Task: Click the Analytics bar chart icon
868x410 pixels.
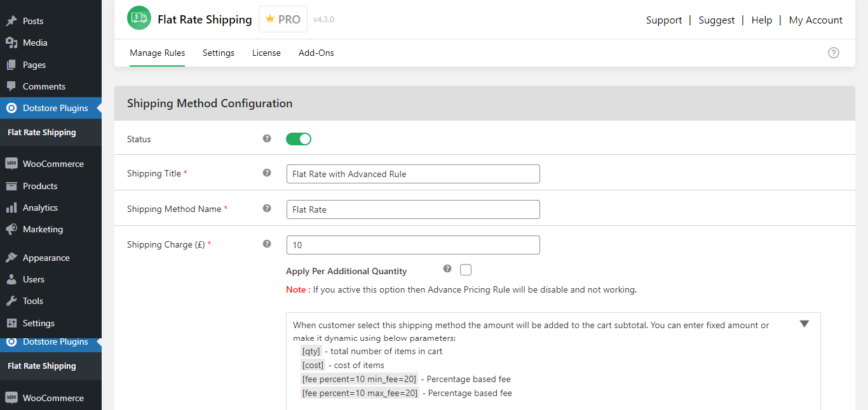Action: [11, 208]
